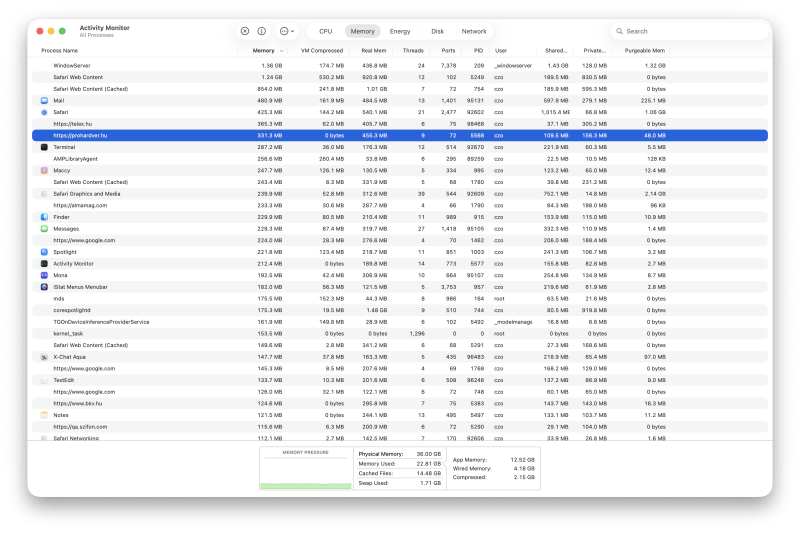Click the Mail app icon in process list
This screenshot has height=533, width=800.
[44, 100]
